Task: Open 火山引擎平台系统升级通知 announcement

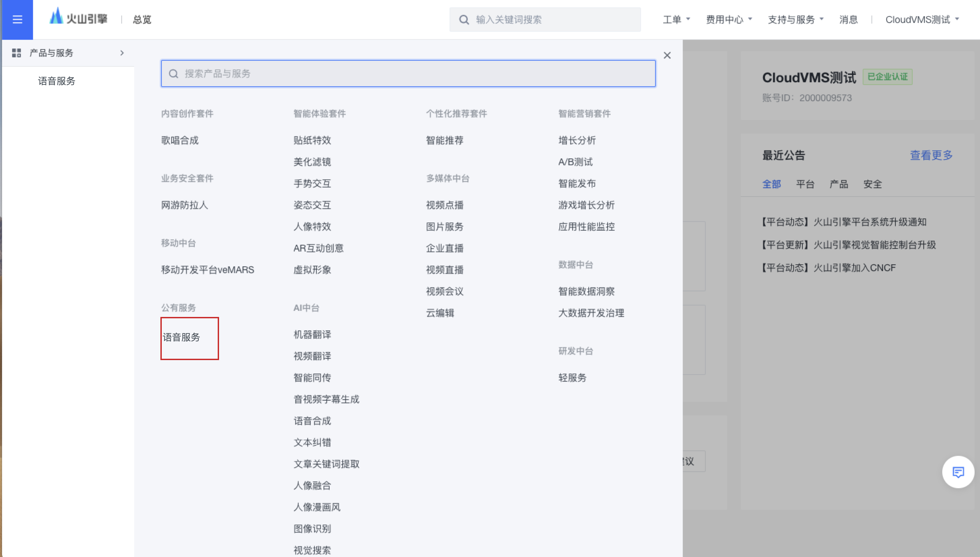Action: click(x=844, y=222)
